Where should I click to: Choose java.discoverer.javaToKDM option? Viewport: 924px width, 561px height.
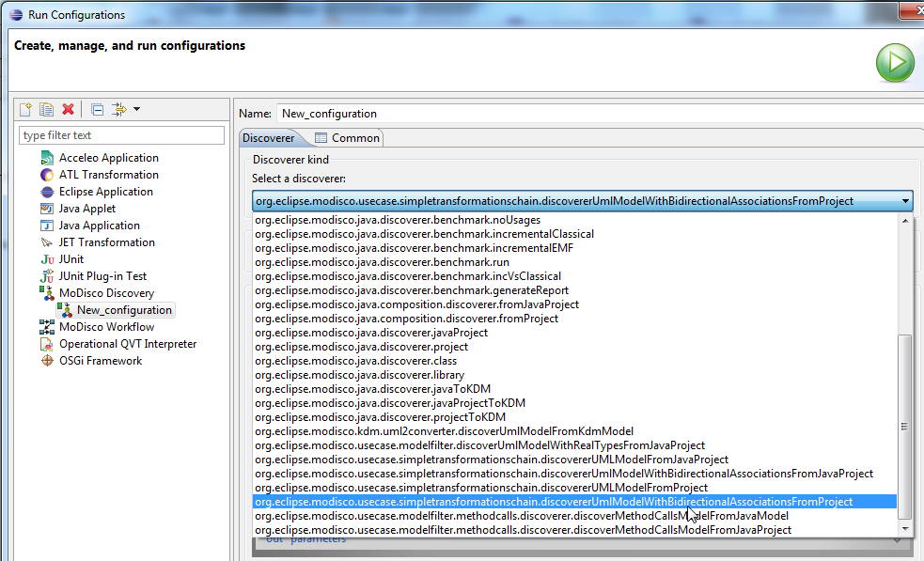coord(574,390)
